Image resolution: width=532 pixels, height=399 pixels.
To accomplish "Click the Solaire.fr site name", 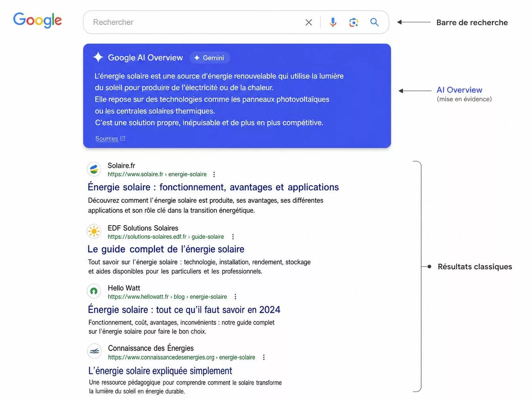I will click(121, 165).
